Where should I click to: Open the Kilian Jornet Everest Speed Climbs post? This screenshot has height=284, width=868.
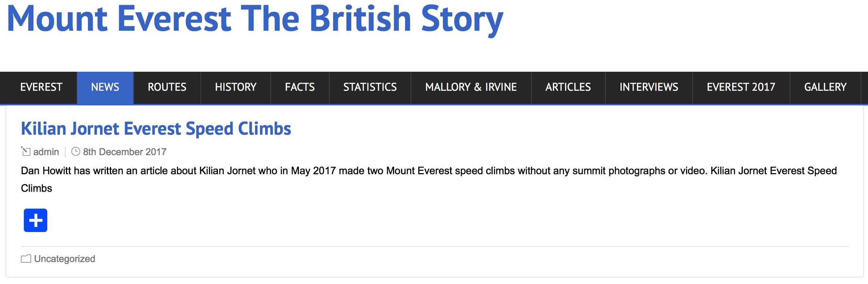156,129
